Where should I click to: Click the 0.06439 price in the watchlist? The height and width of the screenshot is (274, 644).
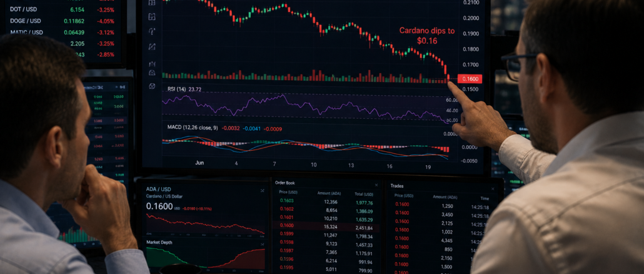click(74, 33)
